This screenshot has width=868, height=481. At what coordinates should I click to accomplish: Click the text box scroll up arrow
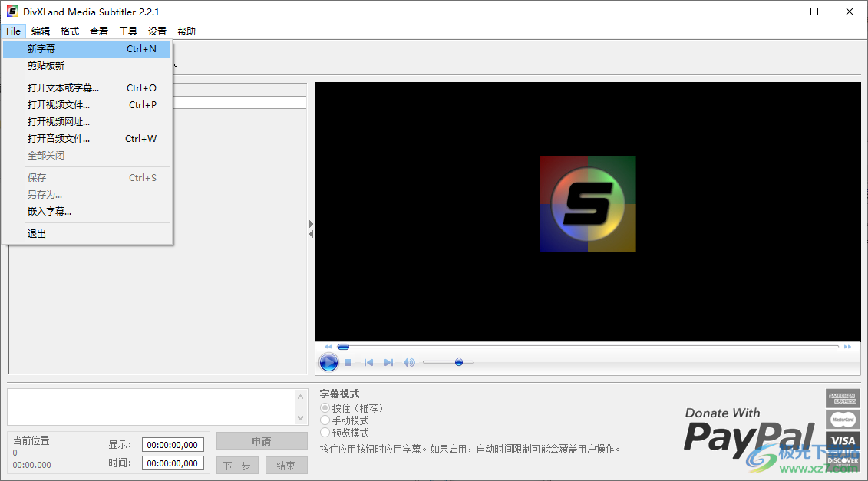(301, 397)
